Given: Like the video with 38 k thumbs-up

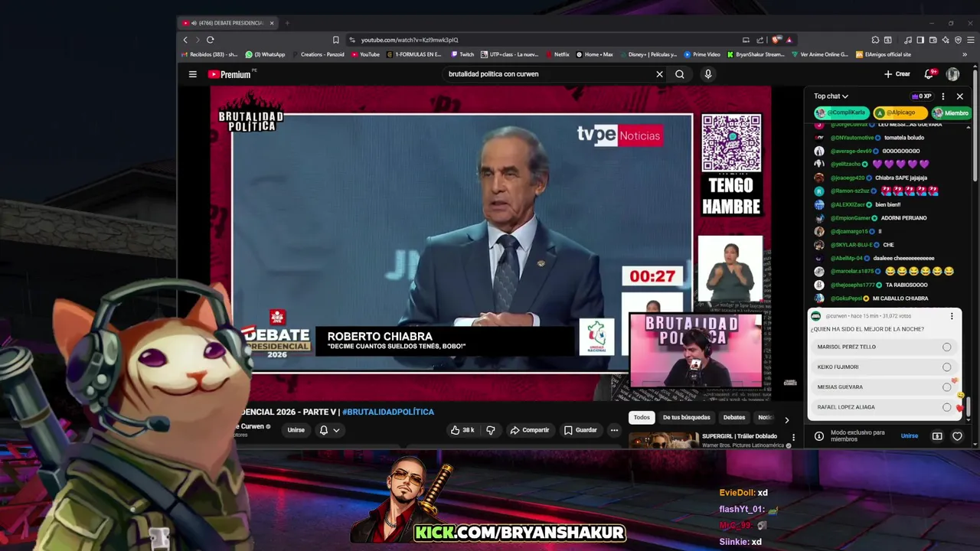Looking at the screenshot, I should pyautogui.click(x=462, y=430).
